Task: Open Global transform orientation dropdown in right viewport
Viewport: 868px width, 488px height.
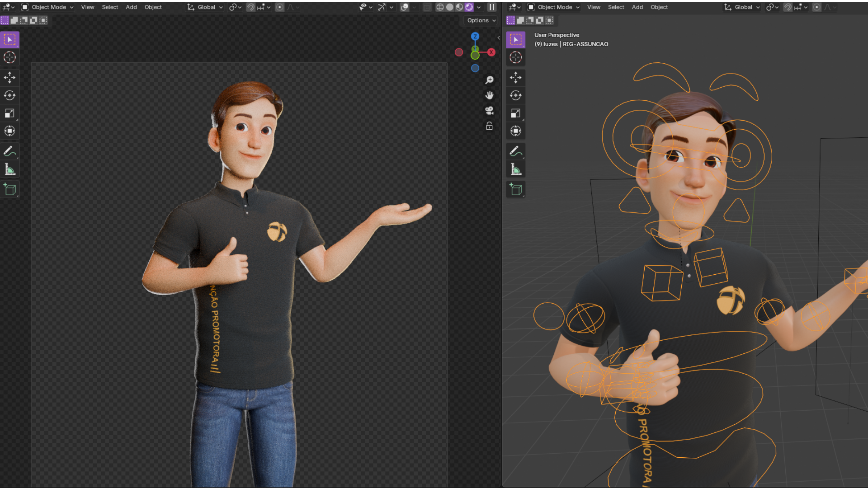Action: pos(742,7)
